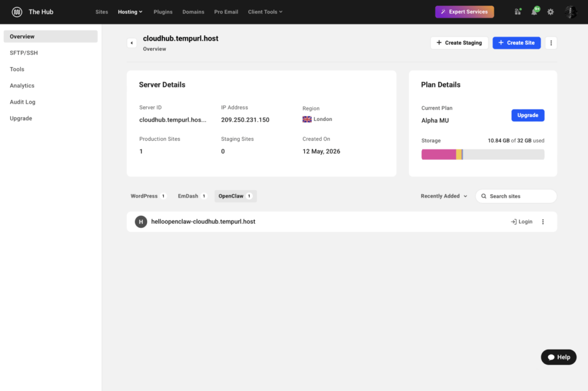Click the Production Sites count value
This screenshot has height=391, width=588.
coord(141,151)
